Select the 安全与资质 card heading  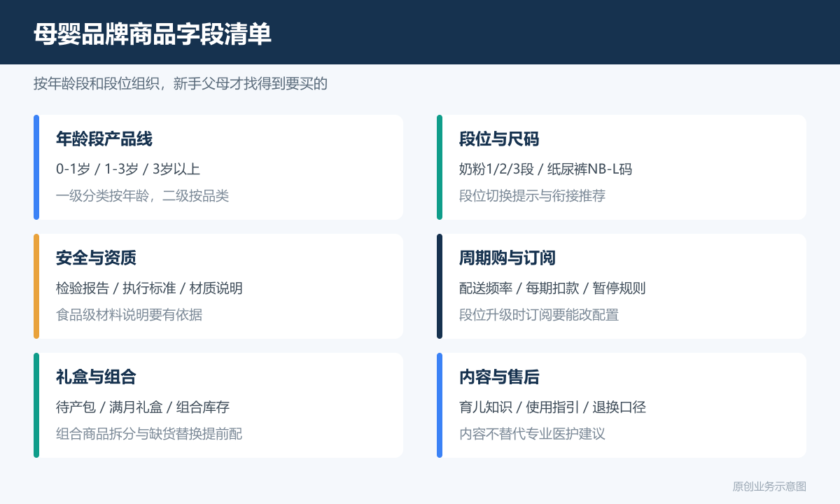[96, 258]
